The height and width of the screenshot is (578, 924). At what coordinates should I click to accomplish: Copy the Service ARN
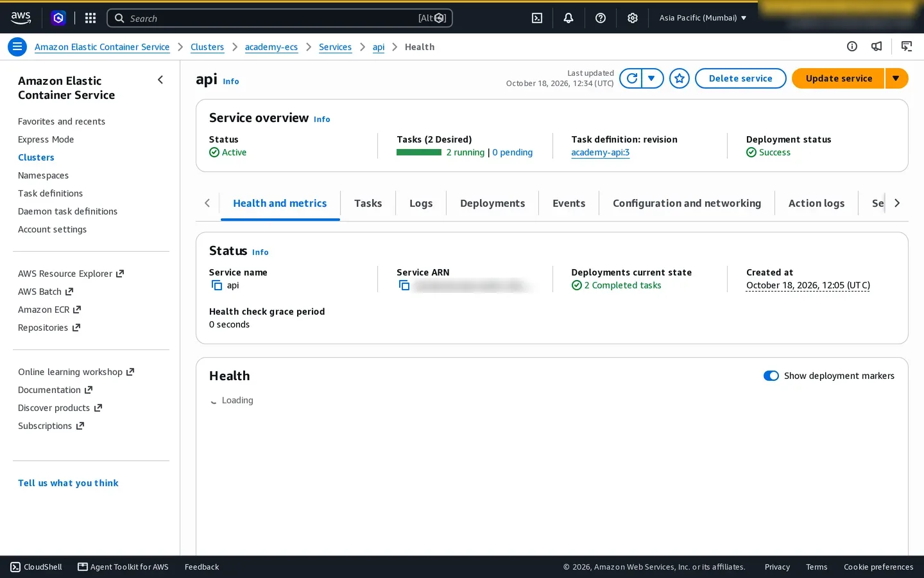pyautogui.click(x=404, y=285)
